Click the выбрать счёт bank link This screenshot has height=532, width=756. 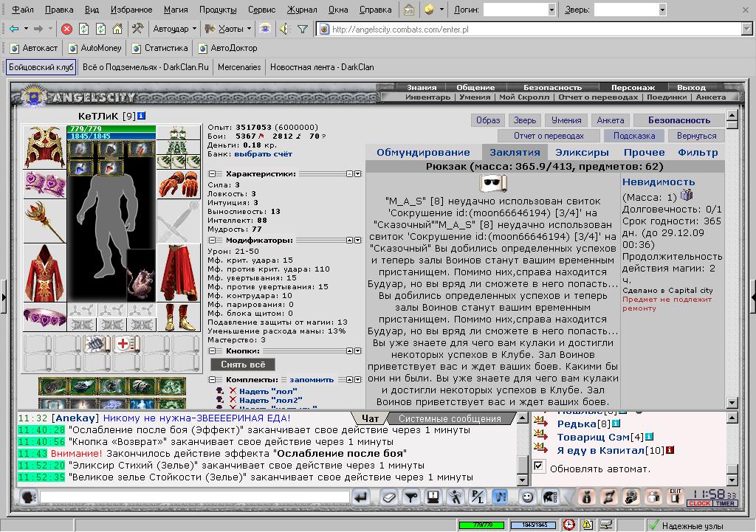click(264, 154)
